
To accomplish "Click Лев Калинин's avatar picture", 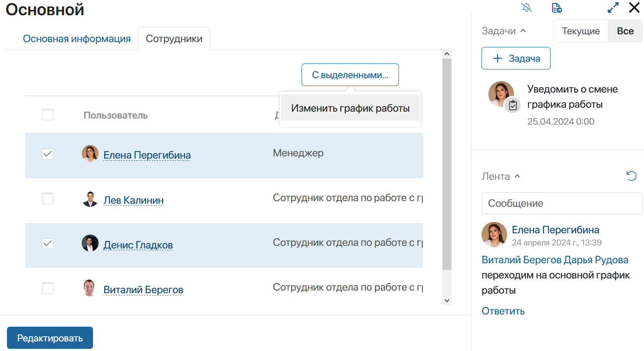I will [90, 199].
